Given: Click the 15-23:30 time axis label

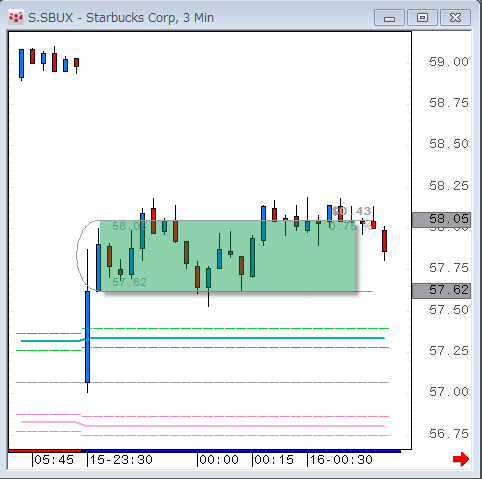Looking at the screenshot, I should point(121,460).
